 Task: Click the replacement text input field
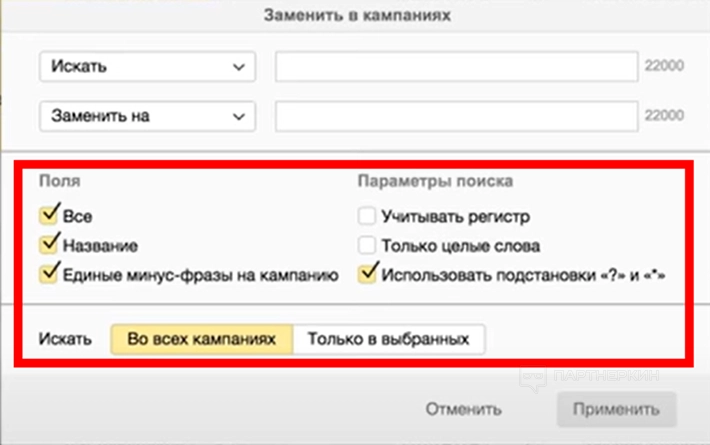[x=456, y=116]
